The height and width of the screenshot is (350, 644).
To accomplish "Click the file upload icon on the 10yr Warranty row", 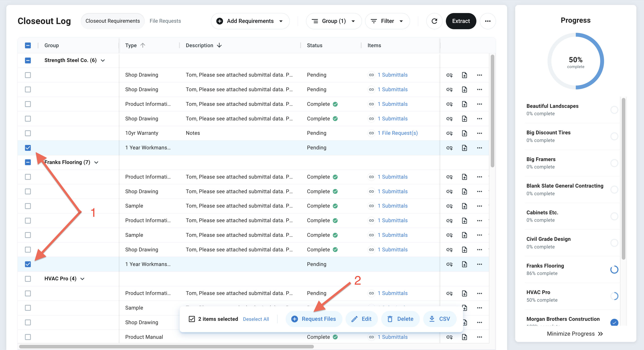I will (464, 133).
